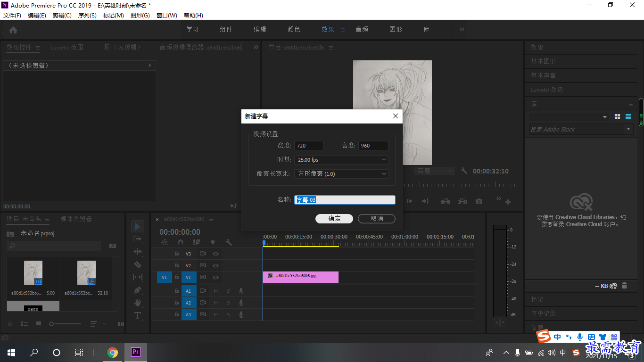Click Find bin icon in Project panel
Screen dimensions: 644x362
tap(113, 246)
